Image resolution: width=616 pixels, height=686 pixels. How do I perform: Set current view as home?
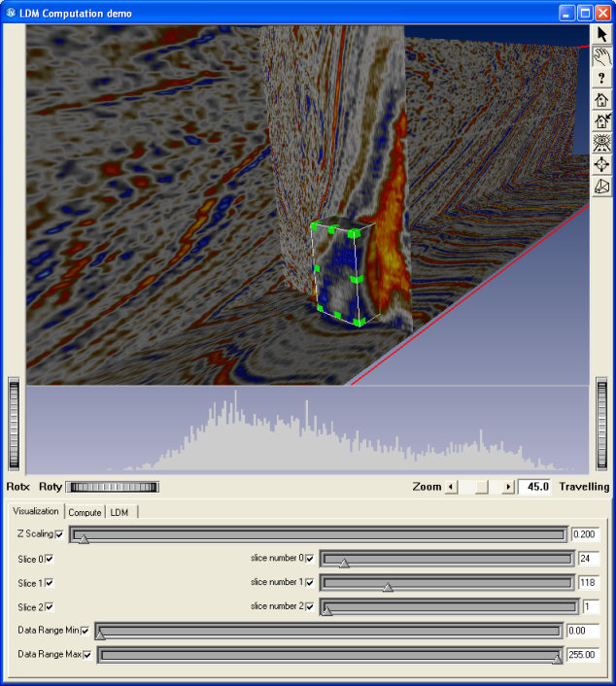pyautogui.click(x=602, y=121)
